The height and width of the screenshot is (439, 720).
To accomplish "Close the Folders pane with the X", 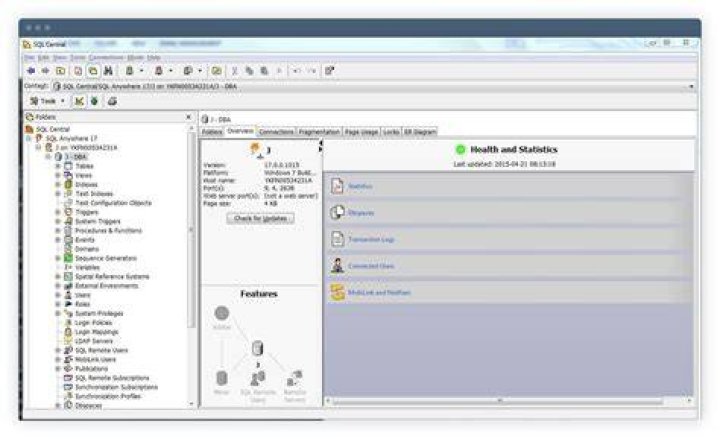I will tap(188, 117).
